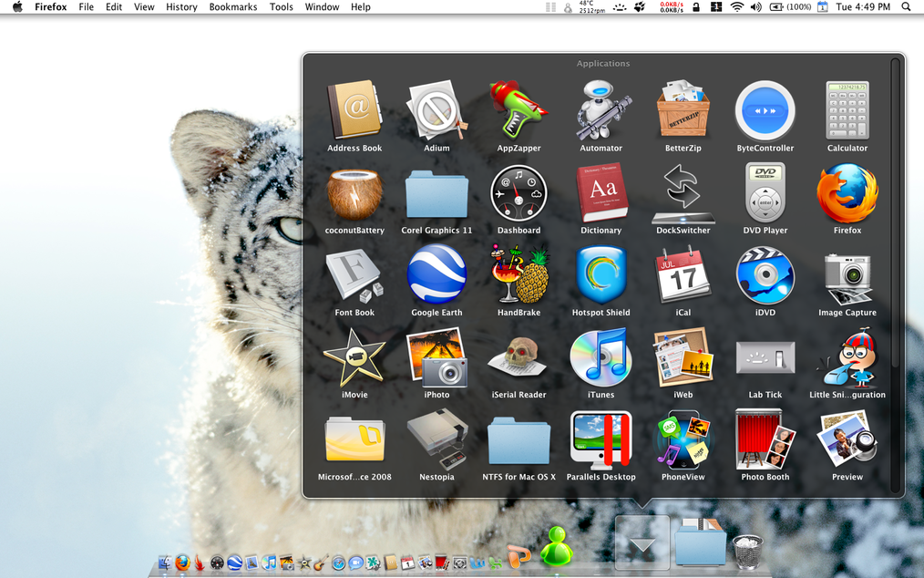Open the Help menu

(361, 7)
